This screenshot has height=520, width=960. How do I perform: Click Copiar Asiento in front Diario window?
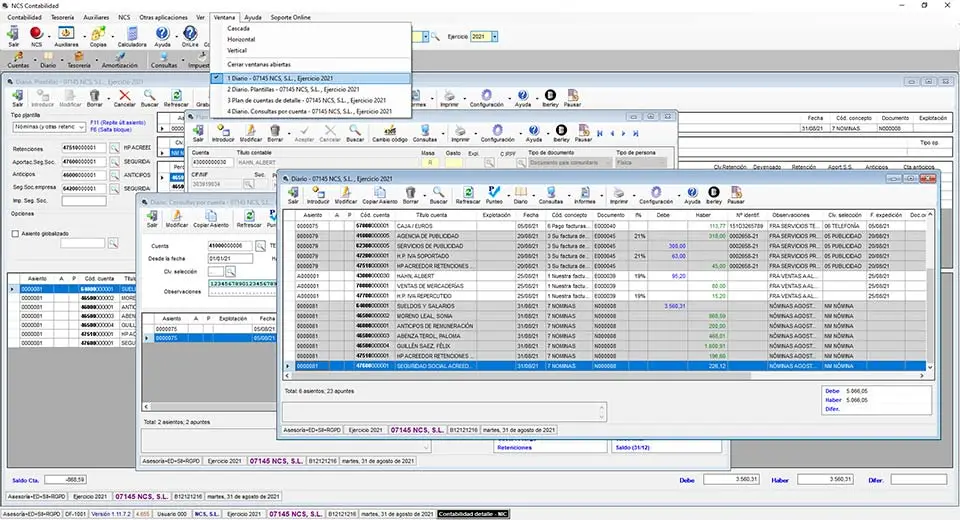(x=380, y=195)
